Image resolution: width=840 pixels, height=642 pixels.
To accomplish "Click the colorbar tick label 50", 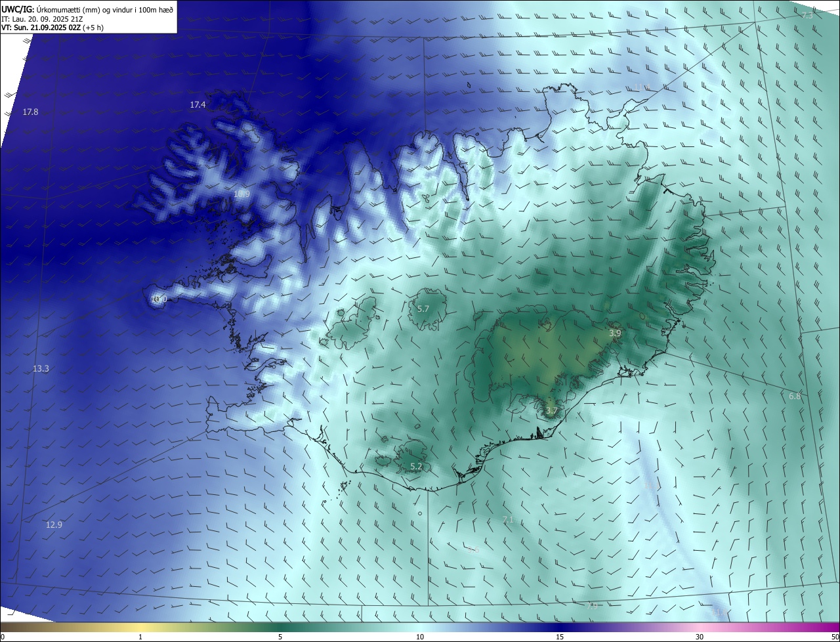I will coord(835,637).
